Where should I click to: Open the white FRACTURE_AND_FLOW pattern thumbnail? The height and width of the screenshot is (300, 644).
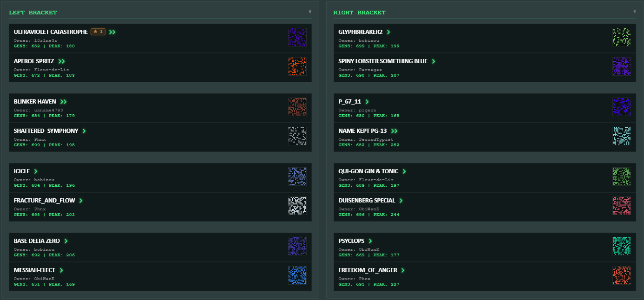tap(297, 206)
